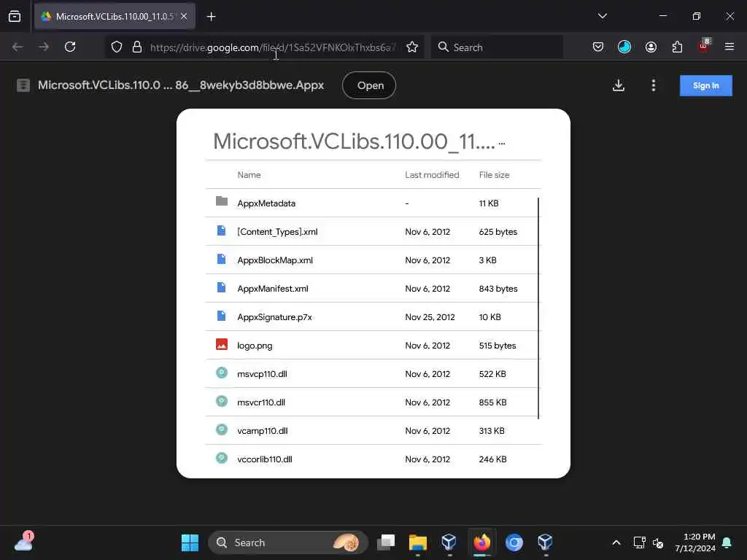
Task: Select the vcamp110.dll file
Action: click(x=373, y=430)
